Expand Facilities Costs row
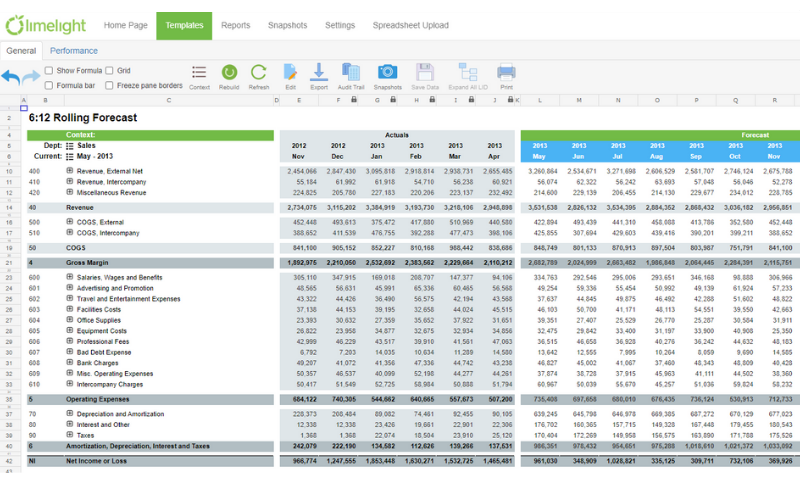 click(x=70, y=309)
